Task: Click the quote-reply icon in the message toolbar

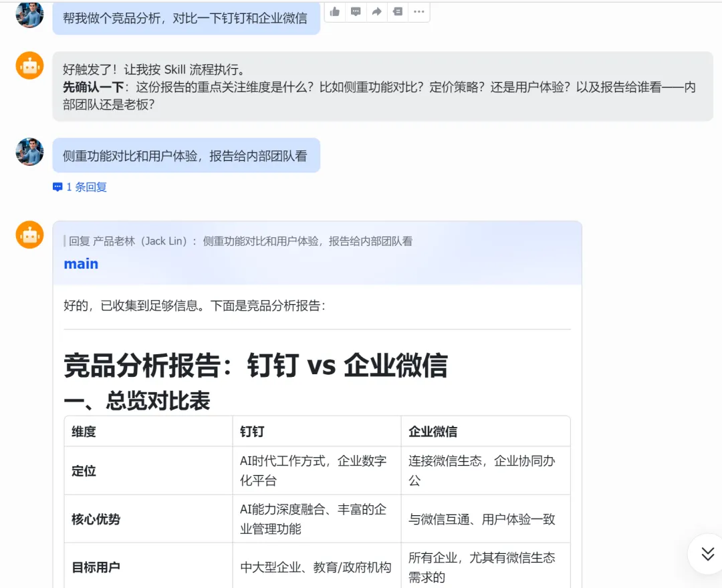Action: (x=398, y=11)
